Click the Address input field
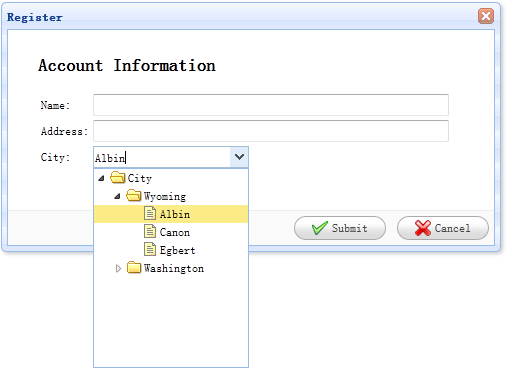 pyautogui.click(x=271, y=131)
